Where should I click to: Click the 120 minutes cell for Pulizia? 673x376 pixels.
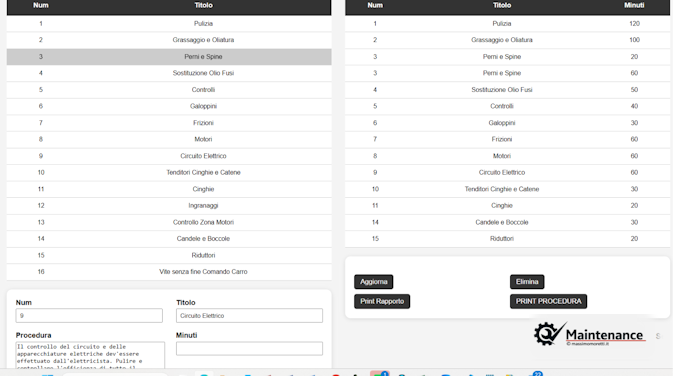pos(634,24)
